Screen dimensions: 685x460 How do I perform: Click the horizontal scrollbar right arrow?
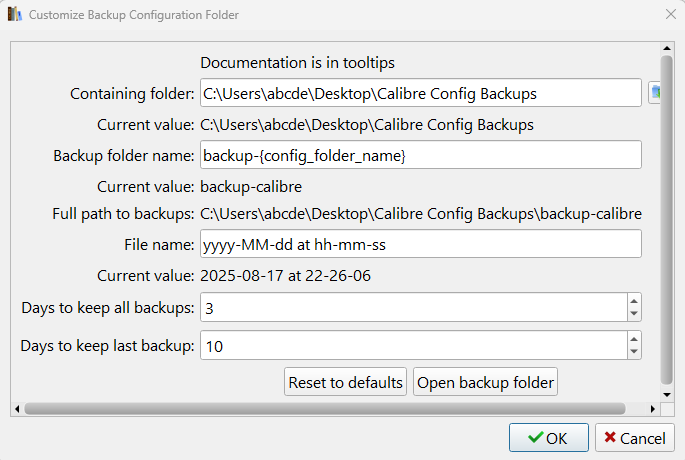(x=653, y=408)
